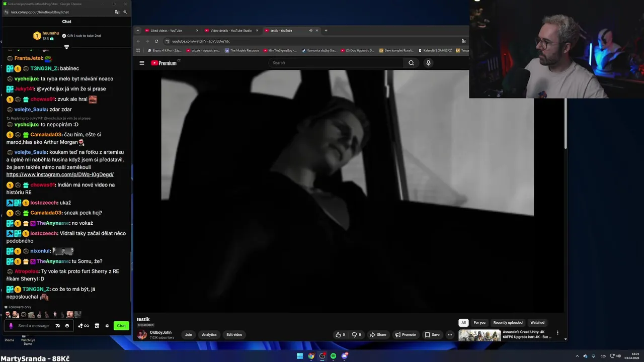Close the Liked videos tab
This screenshot has width=644, height=362.
pos(197,31)
